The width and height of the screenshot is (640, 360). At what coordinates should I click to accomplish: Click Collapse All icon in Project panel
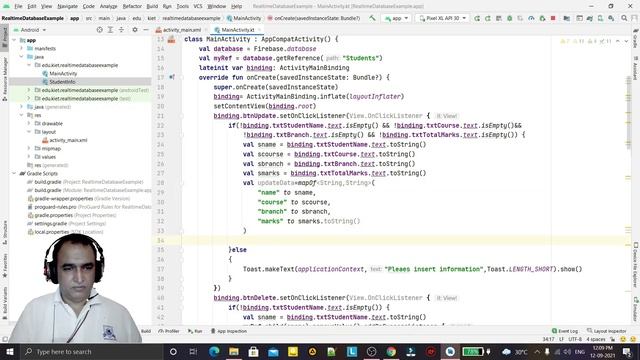[x=121, y=30]
